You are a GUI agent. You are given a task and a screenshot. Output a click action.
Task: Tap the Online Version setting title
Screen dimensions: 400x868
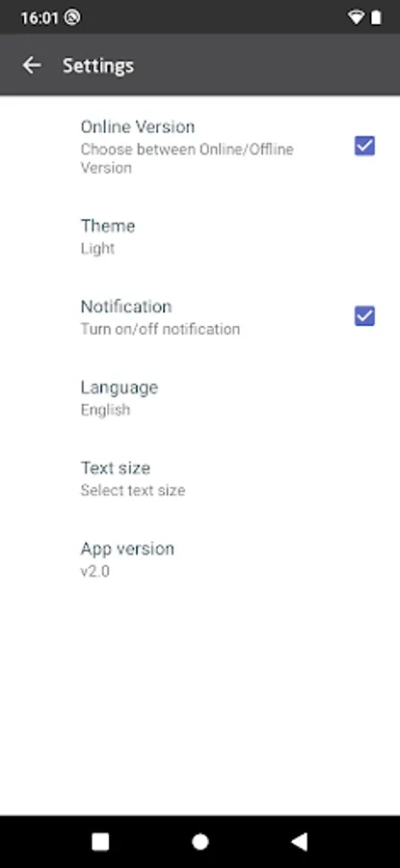[x=138, y=126]
